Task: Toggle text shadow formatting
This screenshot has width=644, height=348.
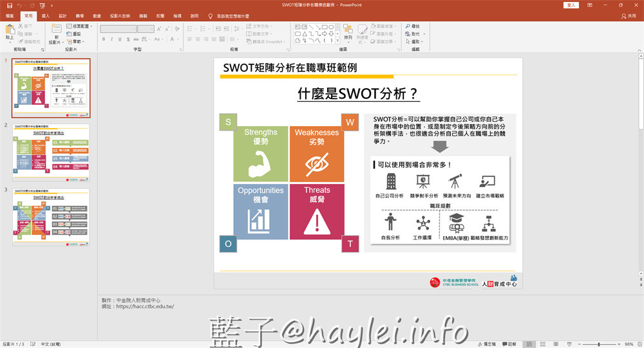Action: [128, 39]
